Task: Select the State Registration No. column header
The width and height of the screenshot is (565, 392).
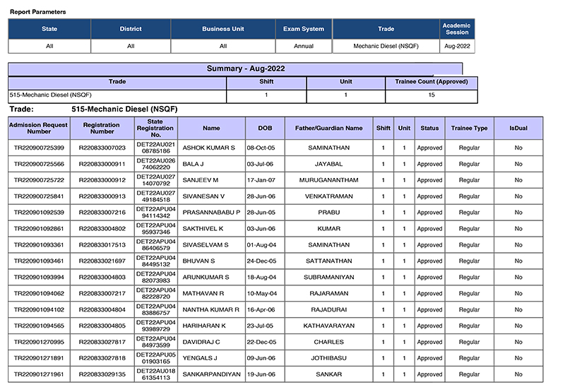Action: click(x=155, y=128)
